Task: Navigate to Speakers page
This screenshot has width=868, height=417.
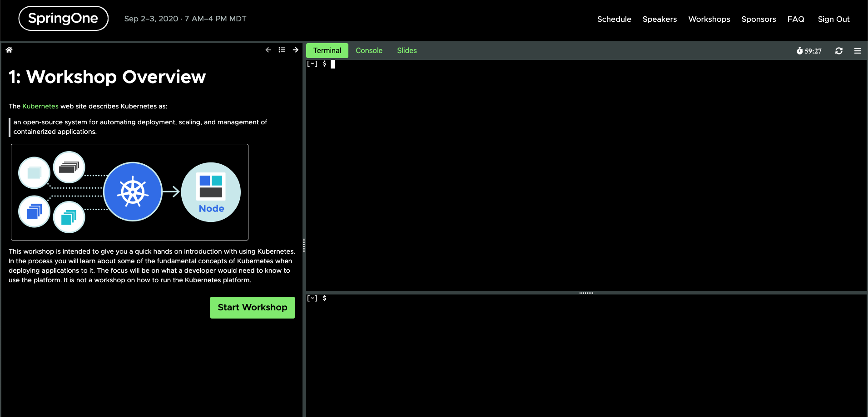Action: pos(660,19)
